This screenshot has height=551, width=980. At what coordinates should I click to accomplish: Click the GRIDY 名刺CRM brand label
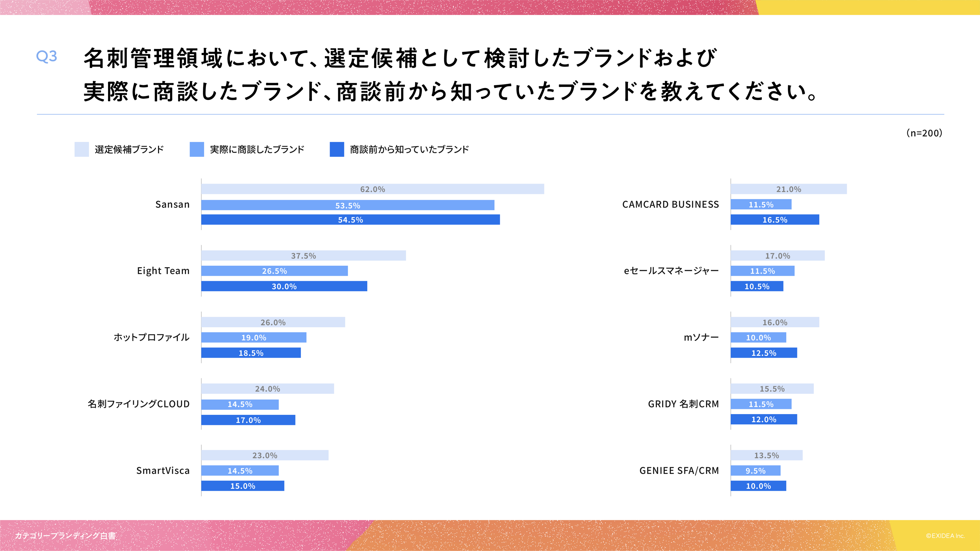683,404
